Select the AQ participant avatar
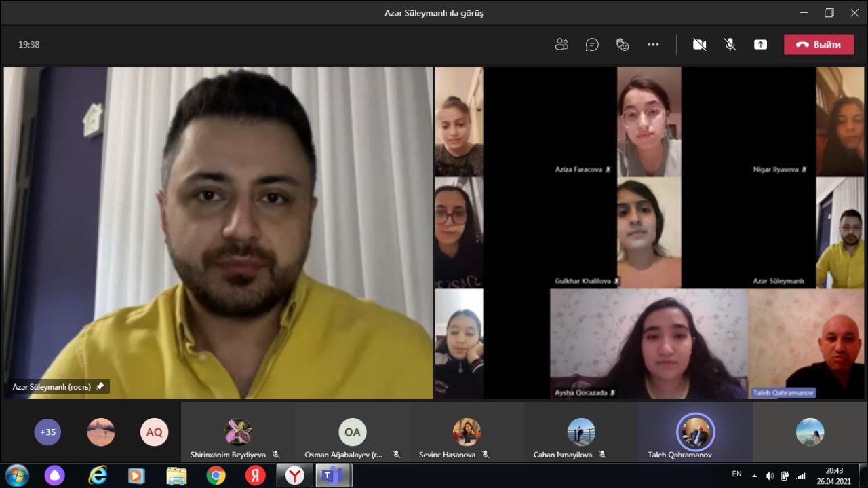The image size is (868, 488). pos(154,432)
